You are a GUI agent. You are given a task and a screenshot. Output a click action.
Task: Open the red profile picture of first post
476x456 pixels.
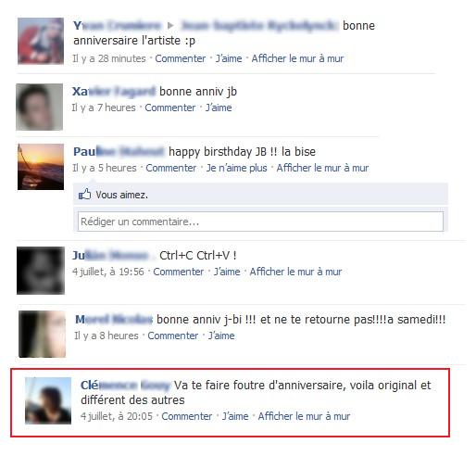click(41, 41)
